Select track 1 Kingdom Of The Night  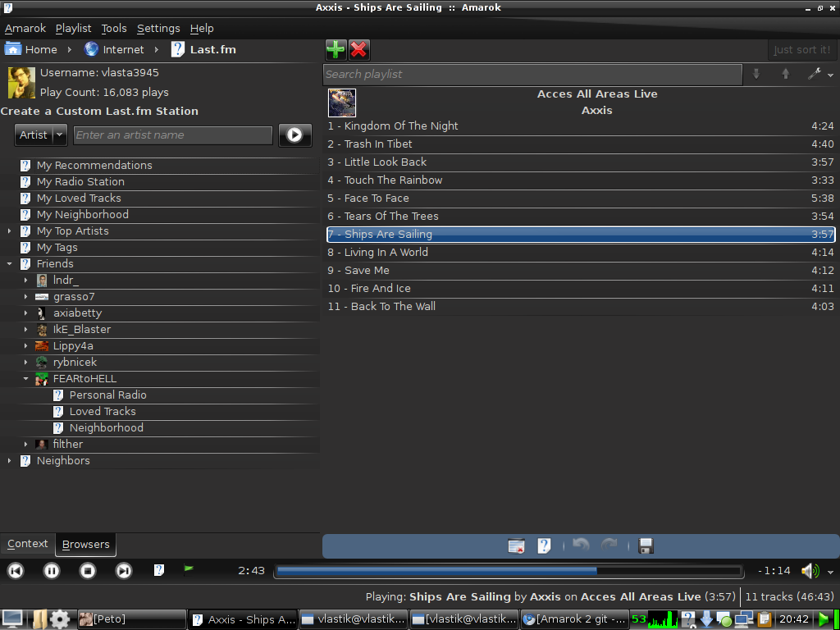(x=581, y=126)
